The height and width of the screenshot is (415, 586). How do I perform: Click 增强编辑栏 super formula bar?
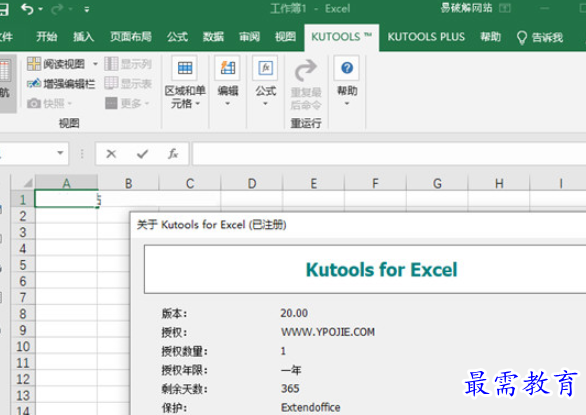[x=61, y=84]
